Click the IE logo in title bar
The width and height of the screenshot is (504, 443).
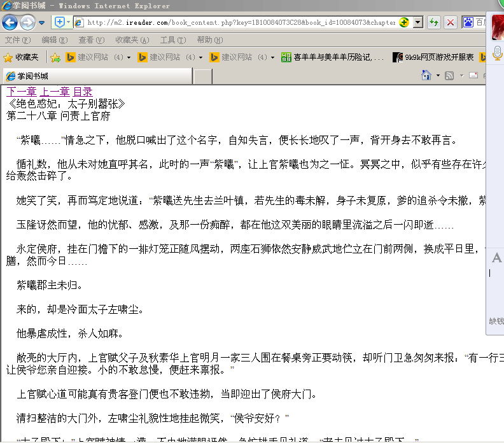coord(6,6)
